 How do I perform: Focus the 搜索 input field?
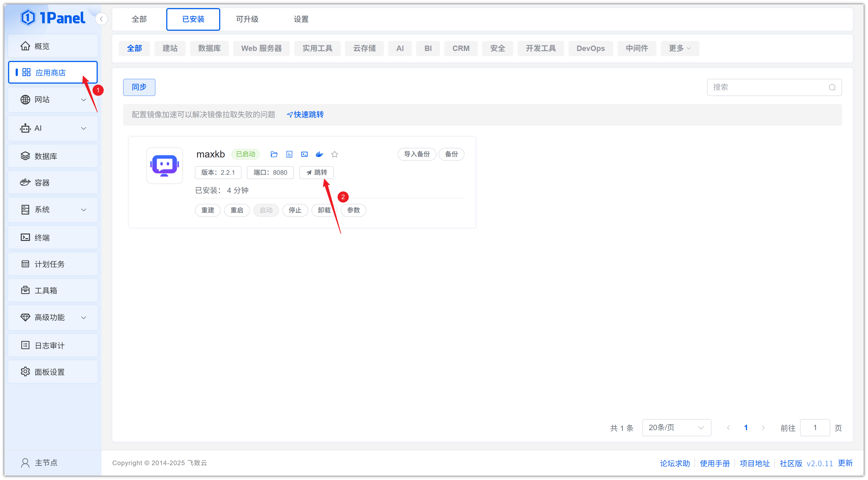click(768, 88)
